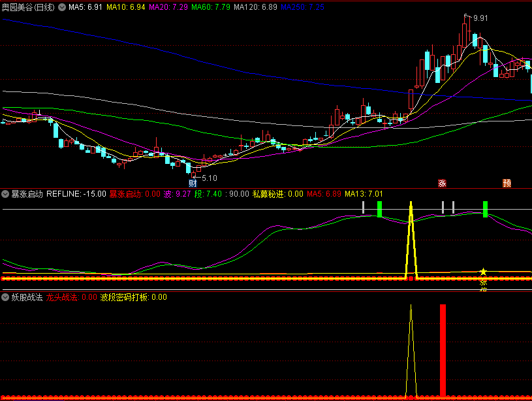
Task: Click the 波段密码打板 indicator label
Action: [133, 297]
